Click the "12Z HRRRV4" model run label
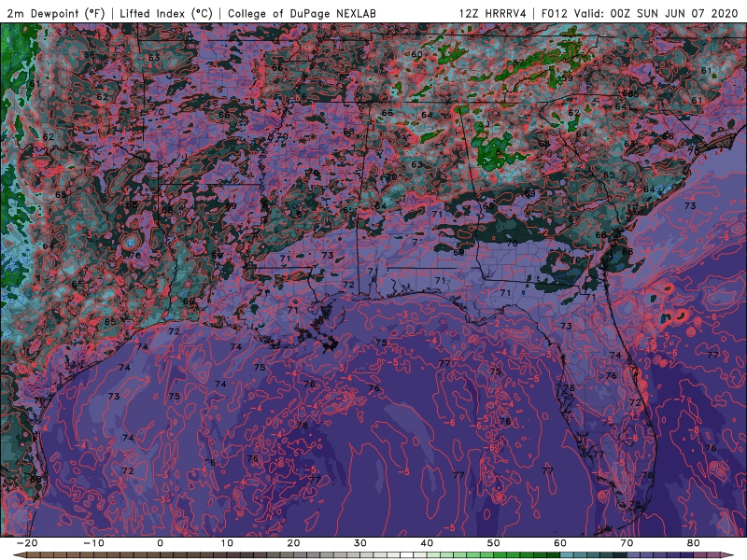747x560 pixels. point(493,13)
